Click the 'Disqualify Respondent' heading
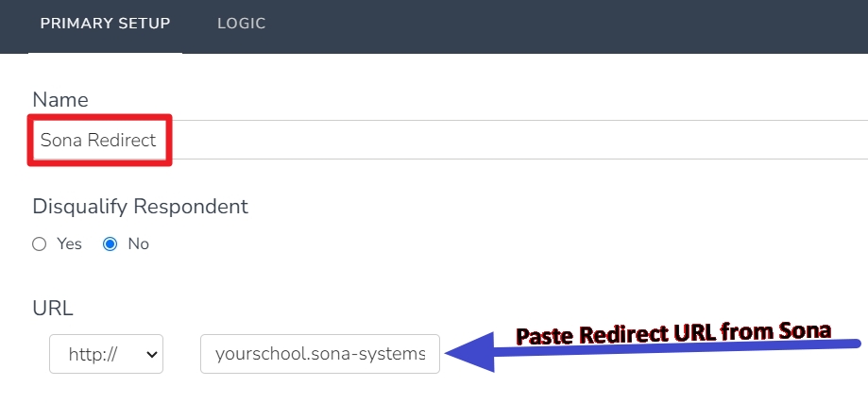The image size is (868, 403). [x=140, y=207]
